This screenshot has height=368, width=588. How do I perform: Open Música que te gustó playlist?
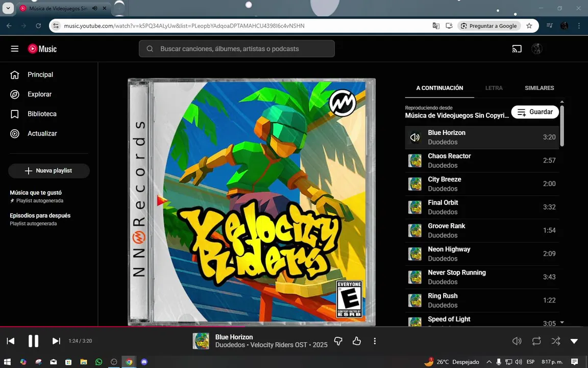click(49, 196)
